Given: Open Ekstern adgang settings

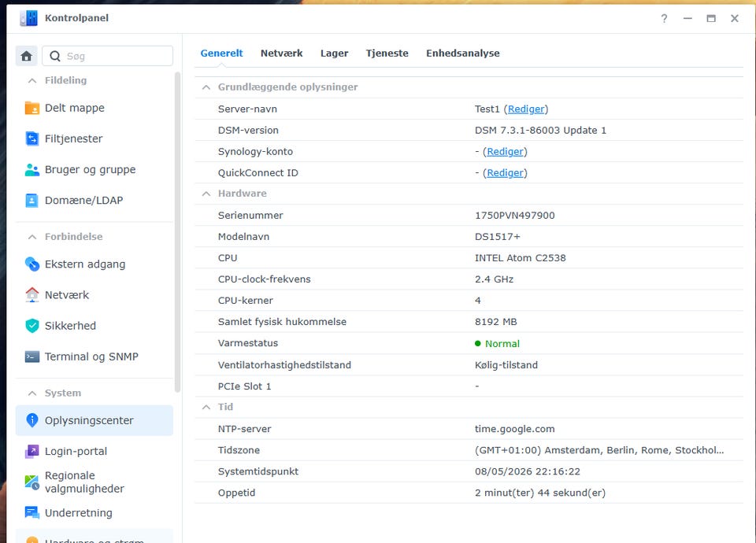Looking at the screenshot, I should pyautogui.click(x=94, y=264).
